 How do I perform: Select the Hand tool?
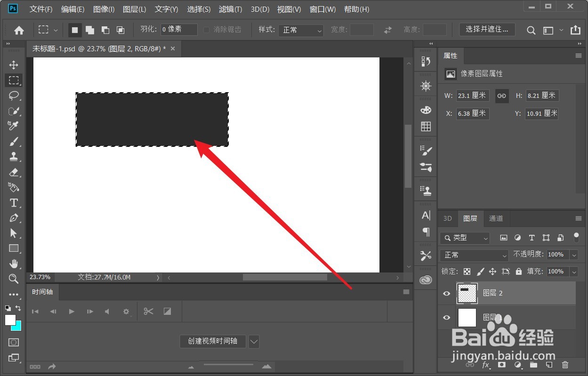click(14, 263)
